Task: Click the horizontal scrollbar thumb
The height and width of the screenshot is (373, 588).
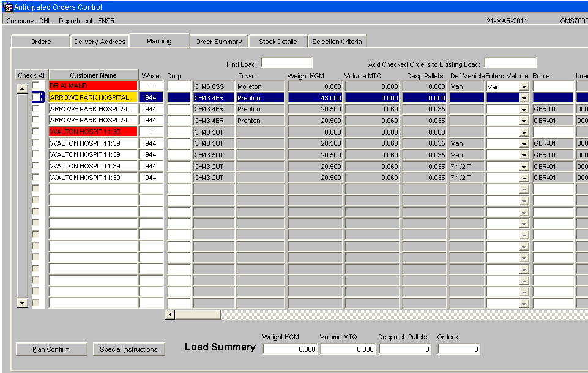Action: (x=198, y=314)
